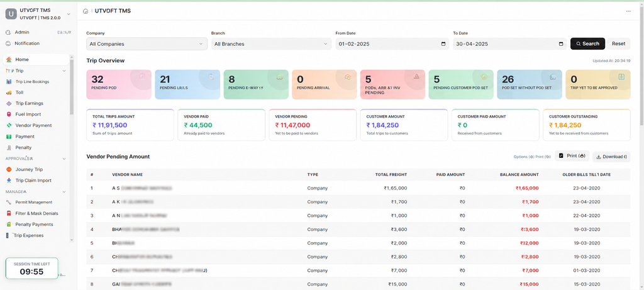The image size is (644, 290).
Task: Click the Permit Management icon
Action: pos(9,202)
